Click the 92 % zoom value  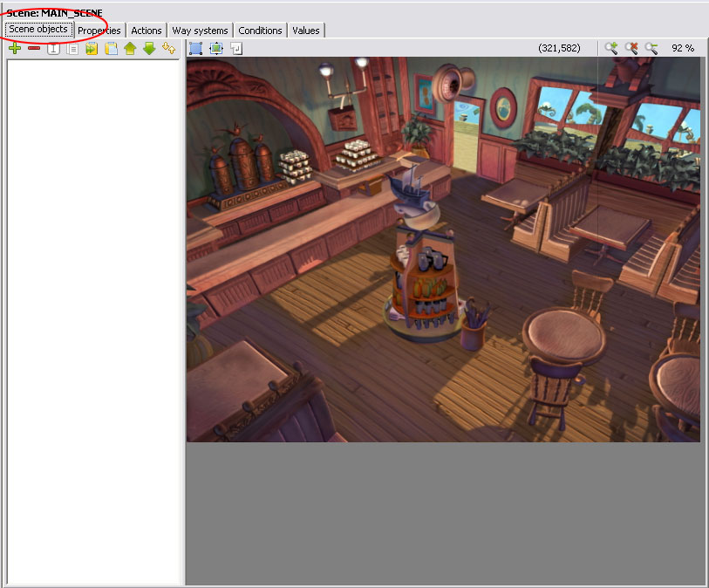(x=682, y=48)
